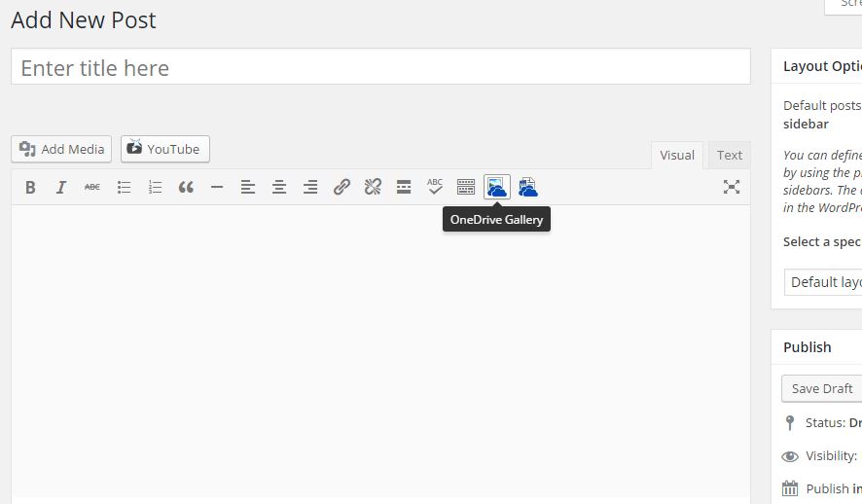Image resolution: width=862 pixels, height=504 pixels.
Task: Toggle the toolbar kitchen sink
Action: [466, 188]
